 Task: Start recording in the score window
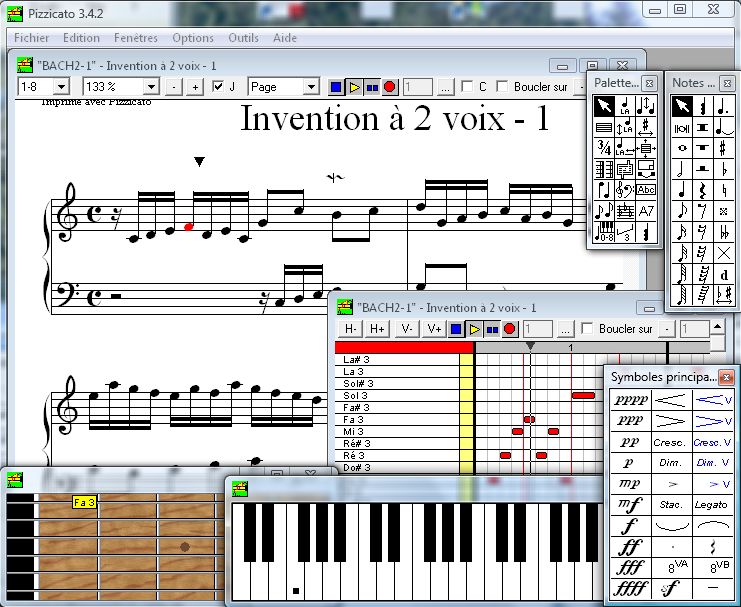(390, 87)
